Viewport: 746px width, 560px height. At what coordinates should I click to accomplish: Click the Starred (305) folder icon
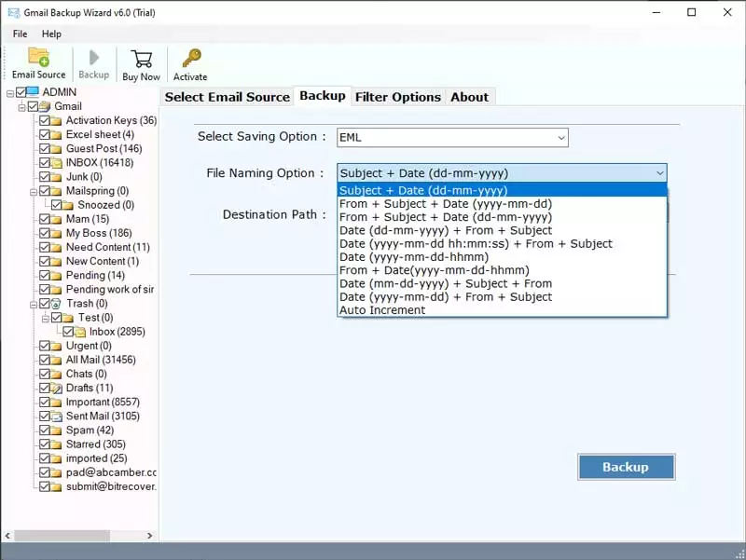coord(56,444)
